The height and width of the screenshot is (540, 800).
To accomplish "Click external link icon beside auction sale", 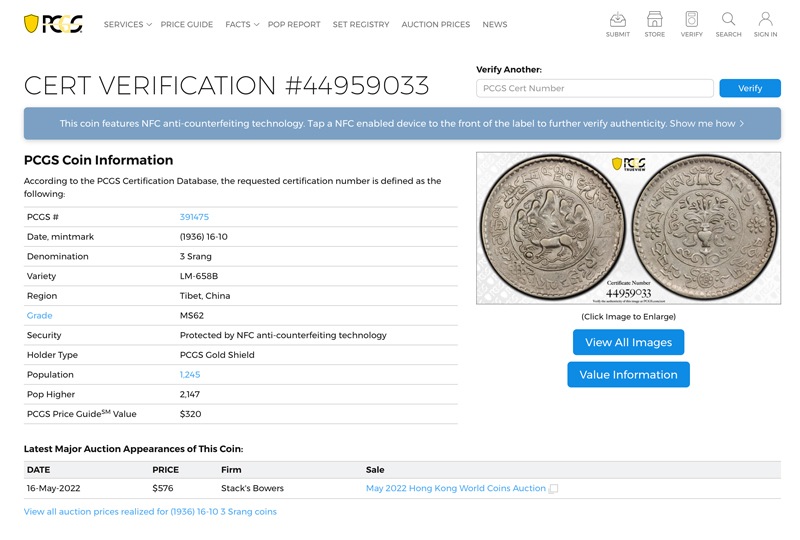I will point(554,489).
